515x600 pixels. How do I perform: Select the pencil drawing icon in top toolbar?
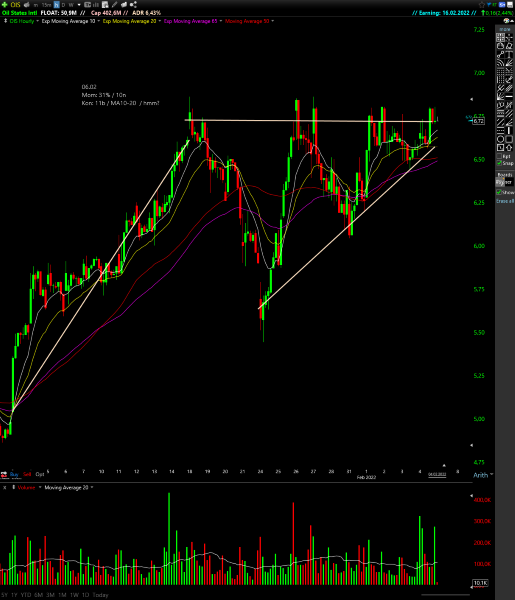114,5
